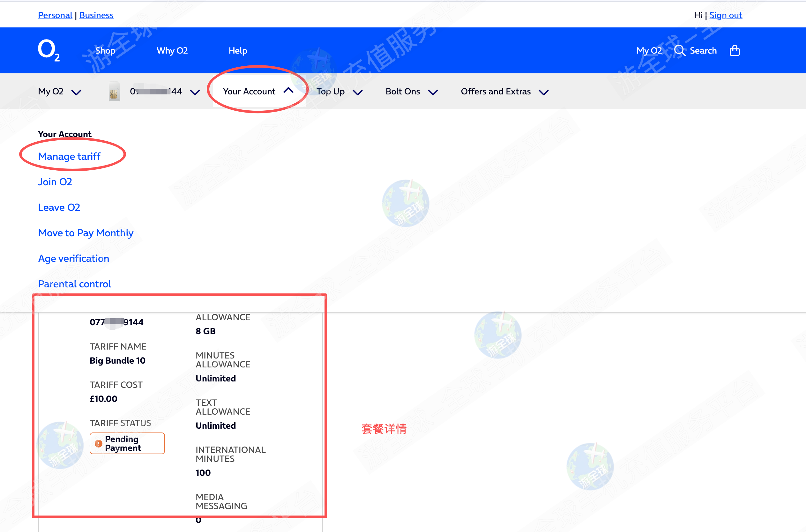Expand the My O2 dropdown chevron
This screenshot has height=532, width=806.
(76, 92)
